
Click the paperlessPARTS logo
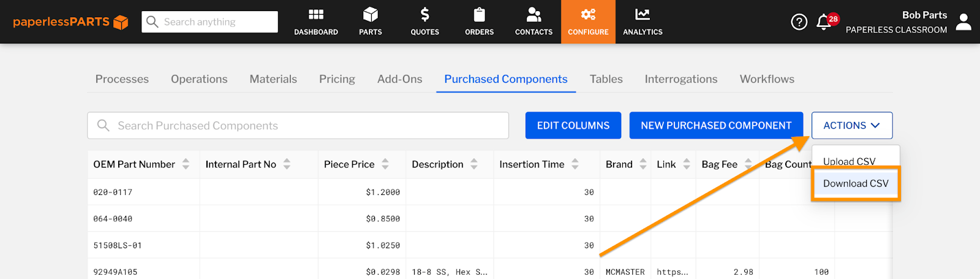coord(70,22)
